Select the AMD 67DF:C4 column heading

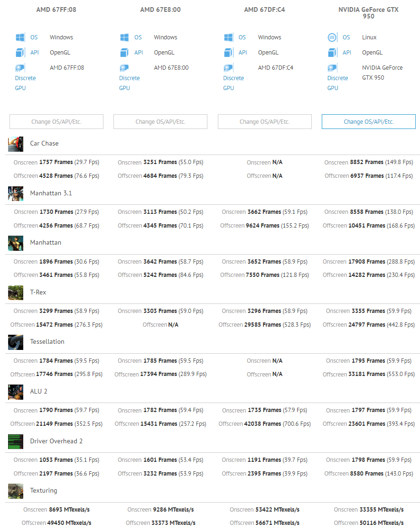tap(264, 9)
